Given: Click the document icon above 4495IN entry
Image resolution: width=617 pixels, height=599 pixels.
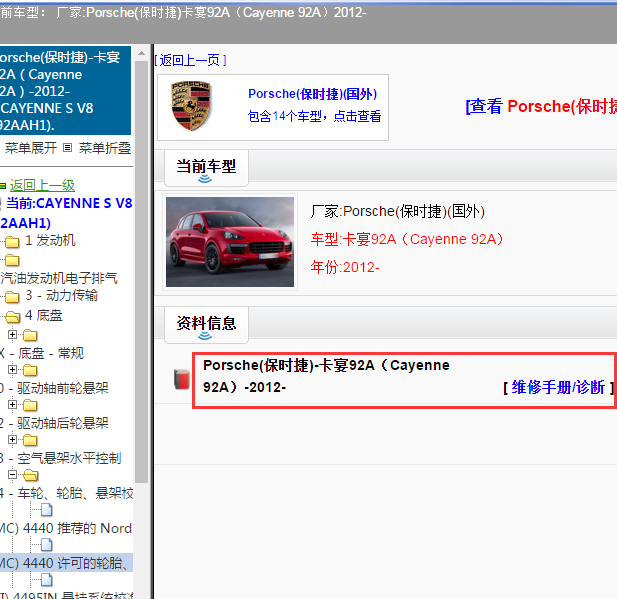Looking at the screenshot, I should [47, 579].
